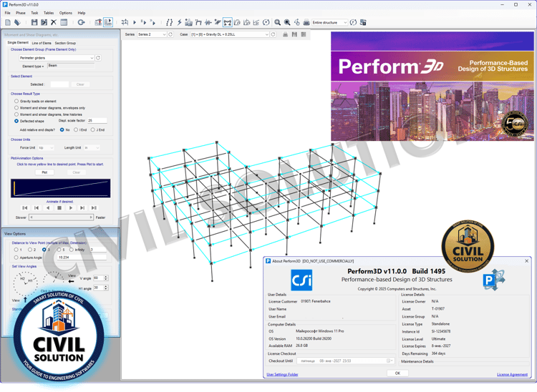
Task: Click the print icon on the plot toolbar
Action: tap(285, 34)
